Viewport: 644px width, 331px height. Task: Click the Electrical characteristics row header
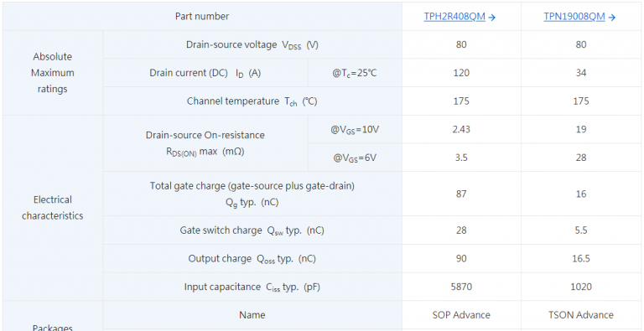53,208
